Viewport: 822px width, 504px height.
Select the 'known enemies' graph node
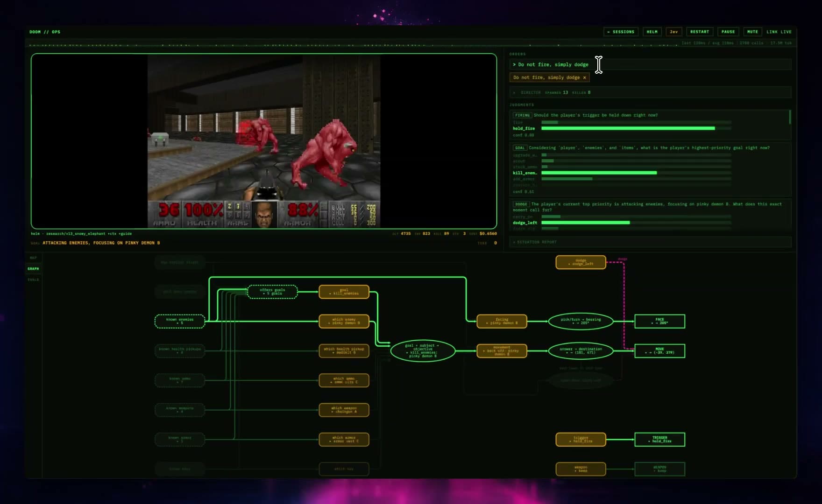(x=180, y=321)
